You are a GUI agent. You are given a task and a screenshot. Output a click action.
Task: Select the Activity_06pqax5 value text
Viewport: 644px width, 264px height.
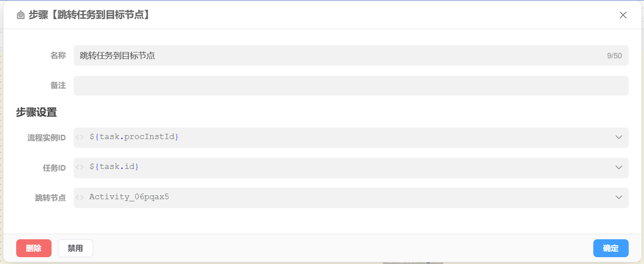point(129,197)
